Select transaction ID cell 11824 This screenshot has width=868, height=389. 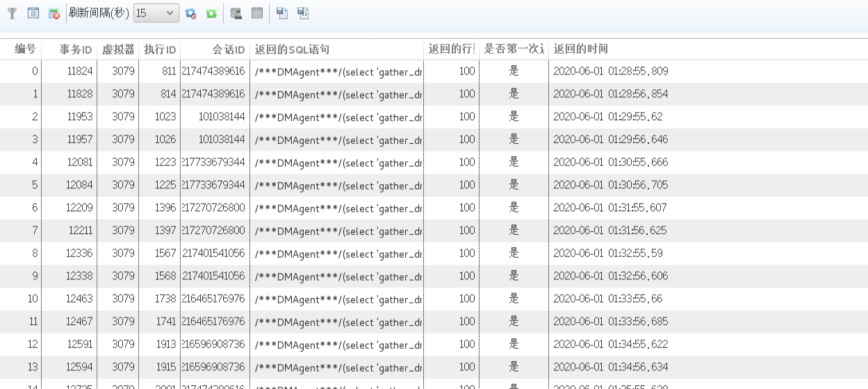pos(80,71)
